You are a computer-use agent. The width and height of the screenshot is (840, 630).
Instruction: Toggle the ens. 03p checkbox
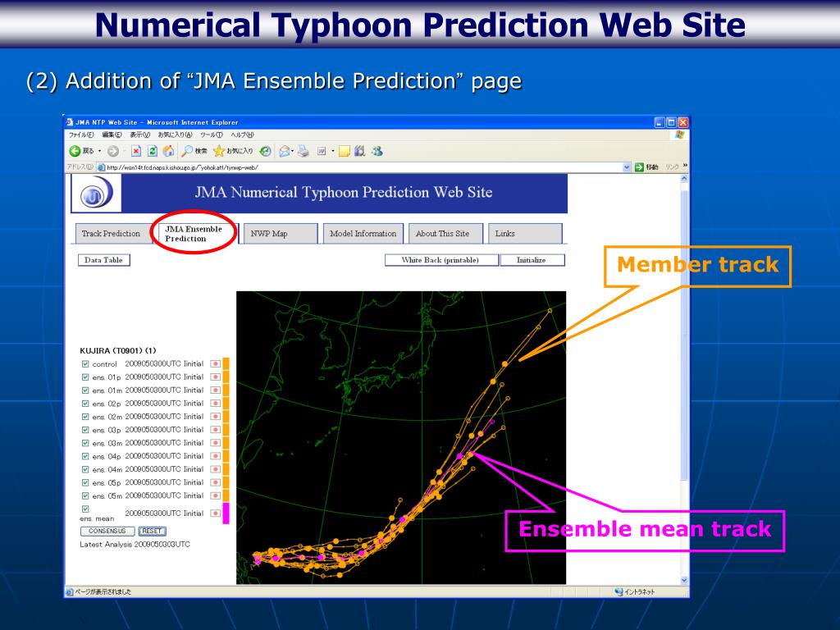pyautogui.click(x=85, y=430)
